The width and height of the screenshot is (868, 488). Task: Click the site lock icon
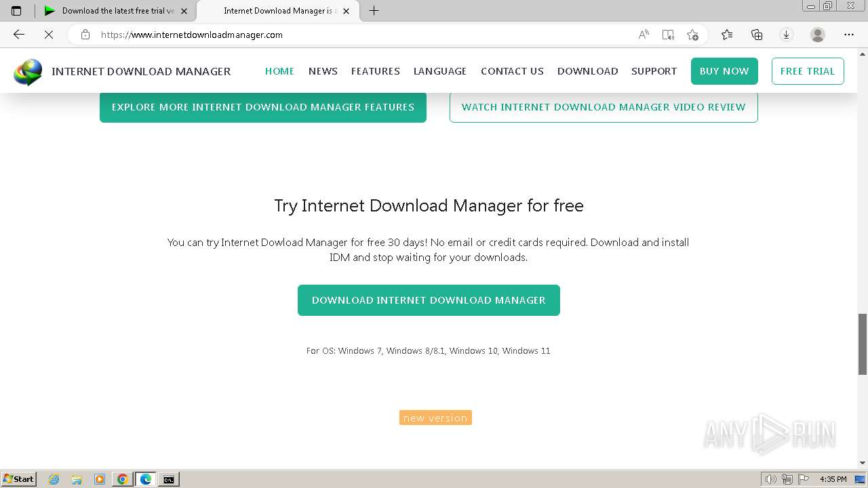(x=85, y=35)
